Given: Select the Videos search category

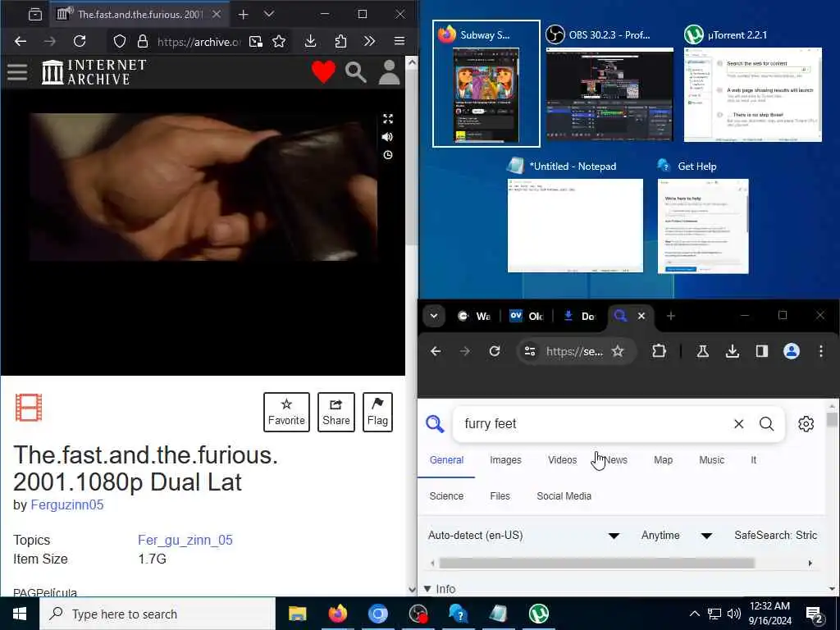Looking at the screenshot, I should pyautogui.click(x=562, y=460).
